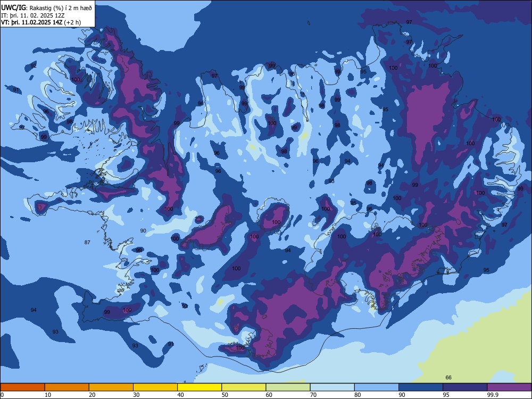Select the sky blue 80–90 legend swatch

(377, 387)
